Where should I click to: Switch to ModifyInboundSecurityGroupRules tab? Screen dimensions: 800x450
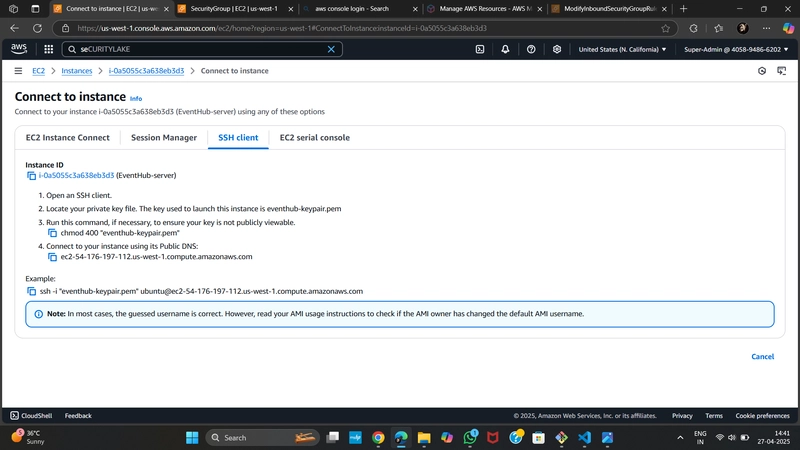(x=609, y=9)
